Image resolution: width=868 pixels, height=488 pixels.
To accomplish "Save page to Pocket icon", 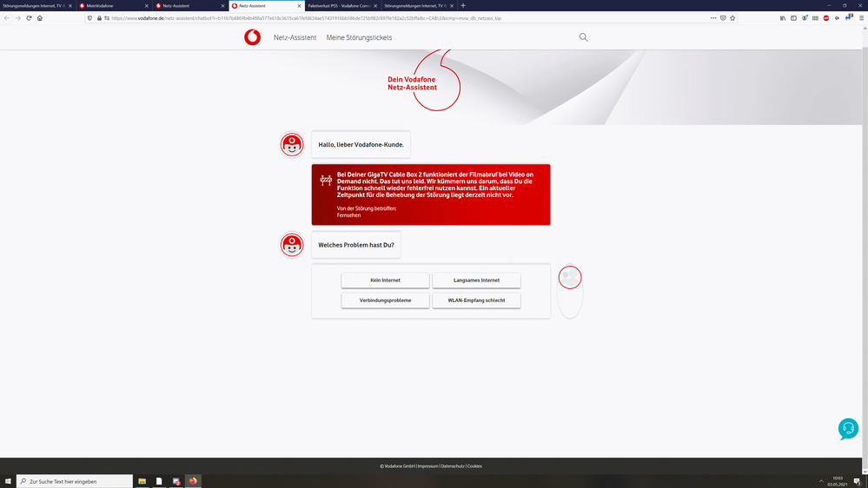I will 723,17.
